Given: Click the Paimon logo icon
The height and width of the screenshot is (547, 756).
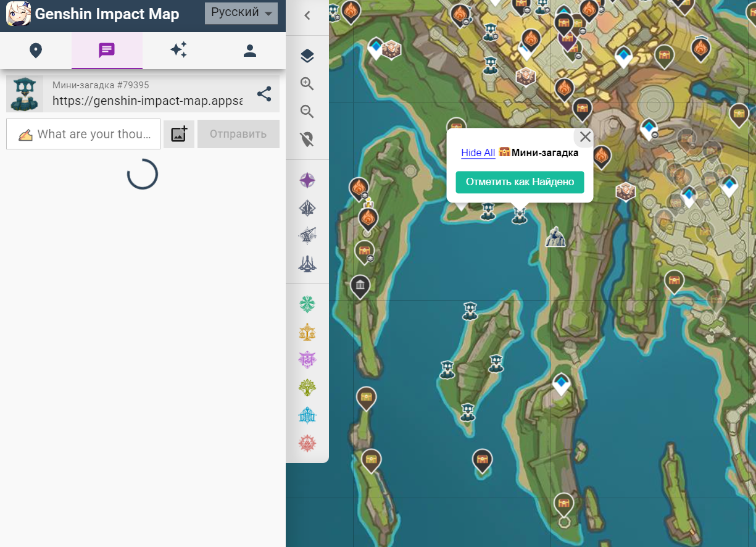Looking at the screenshot, I should (x=19, y=14).
